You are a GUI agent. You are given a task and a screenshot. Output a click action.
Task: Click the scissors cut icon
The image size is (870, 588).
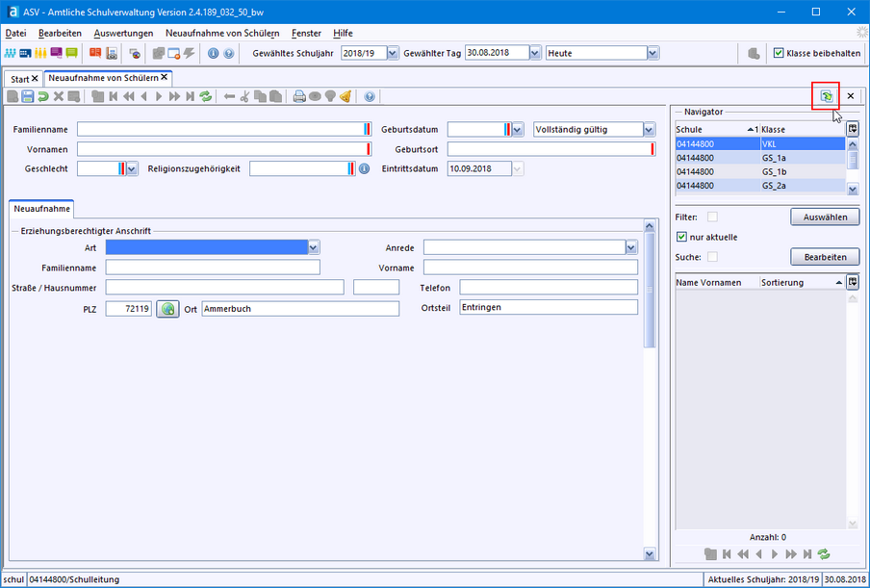pyautogui.click(x=244, y=96)
